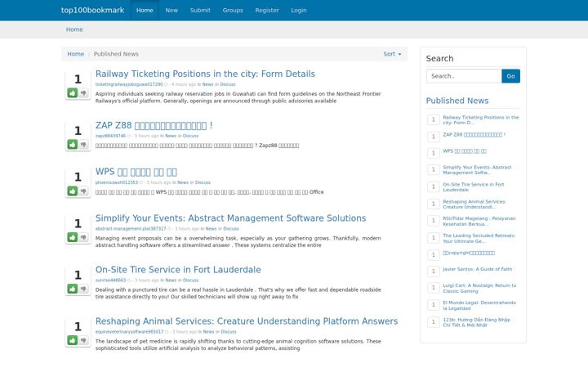Open the Register page
588x368 pixels.
pos(267,10)
